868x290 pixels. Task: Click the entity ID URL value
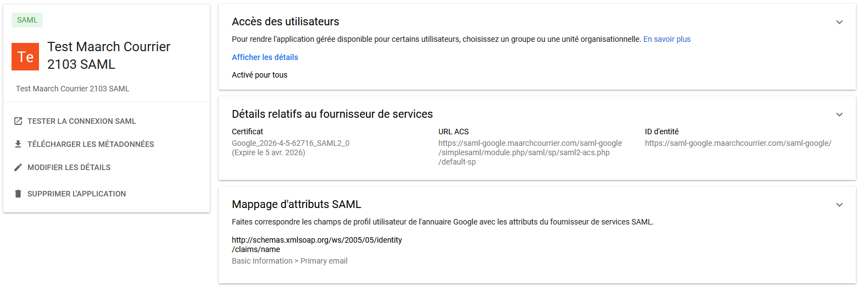738,143
